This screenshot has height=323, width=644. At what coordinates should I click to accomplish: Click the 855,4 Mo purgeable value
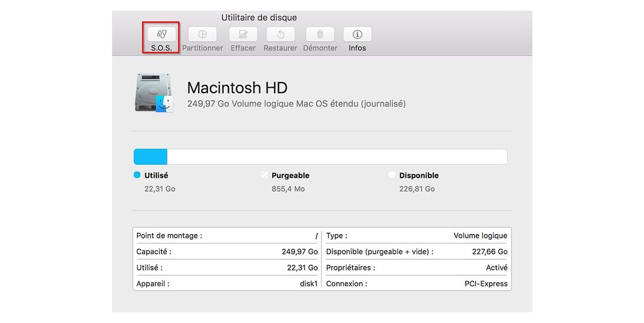point(288,189)
